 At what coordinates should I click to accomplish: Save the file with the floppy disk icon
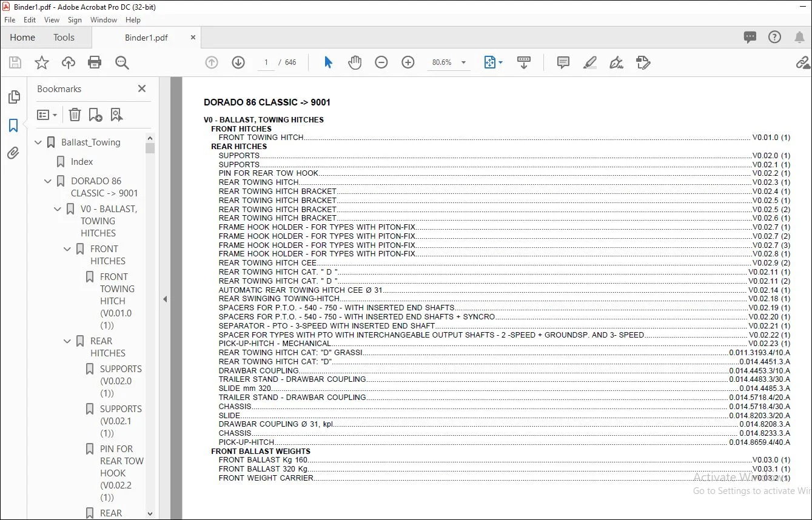tap(15, 62)
